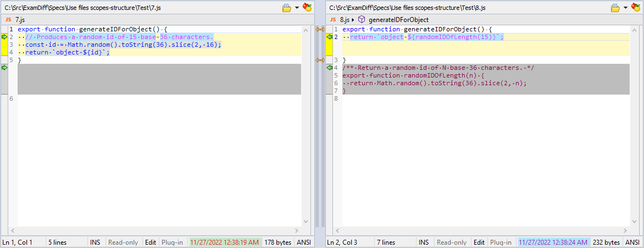This screenshot has height=248, width=644.
Task: Click the '/** Return a random id' comment line
Action: tap(438, 68)
